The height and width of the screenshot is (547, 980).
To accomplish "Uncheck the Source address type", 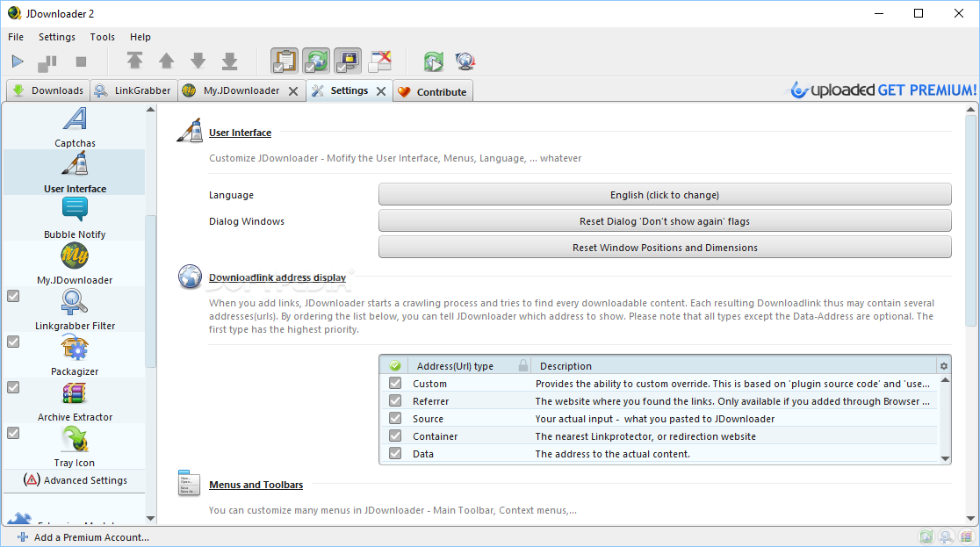I will [395, 418].
